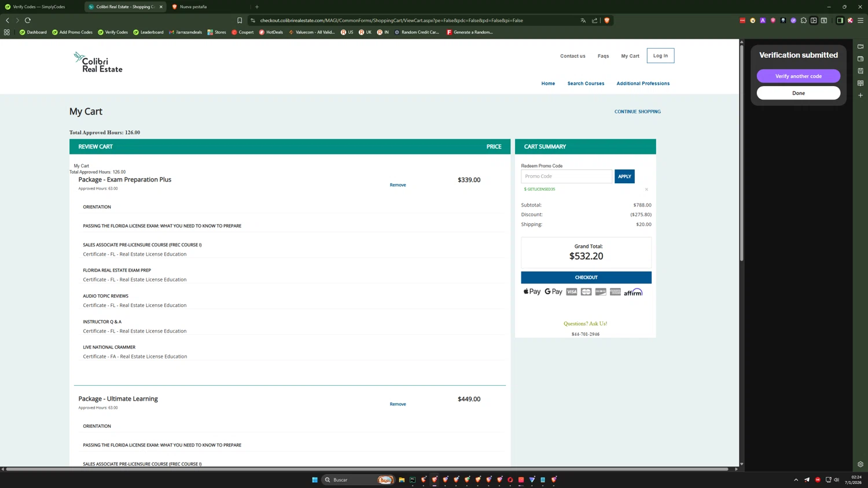This screenshot has width=868, height=488.
Task: Open Brave Shields lion icon
Action: [607, 20]
